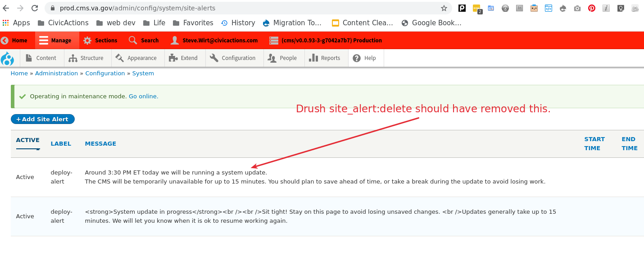Bookmark this page using the star icon
Viewport: 644px width, 262px height.
tap(444, 8)
